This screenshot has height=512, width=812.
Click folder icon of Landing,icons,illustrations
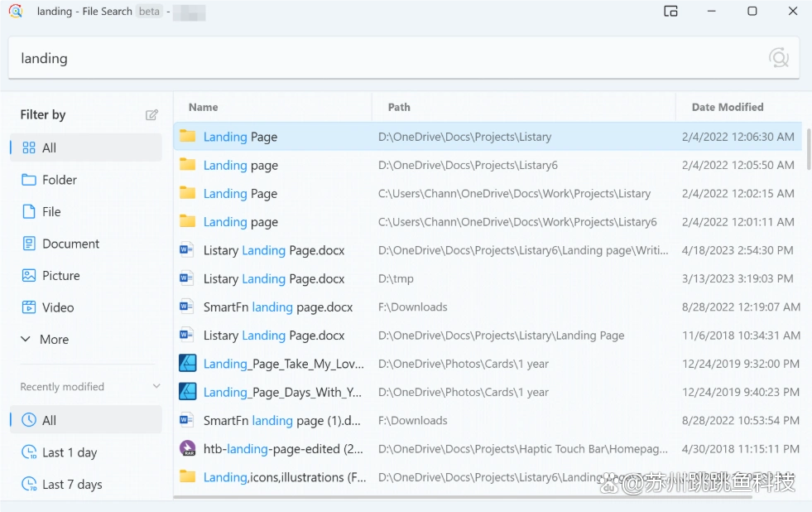(187, 476)
